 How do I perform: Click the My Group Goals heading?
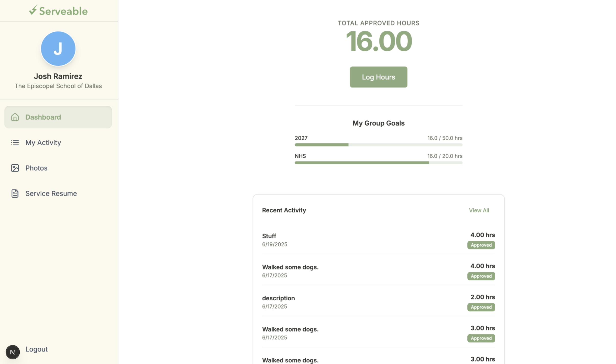378,123
